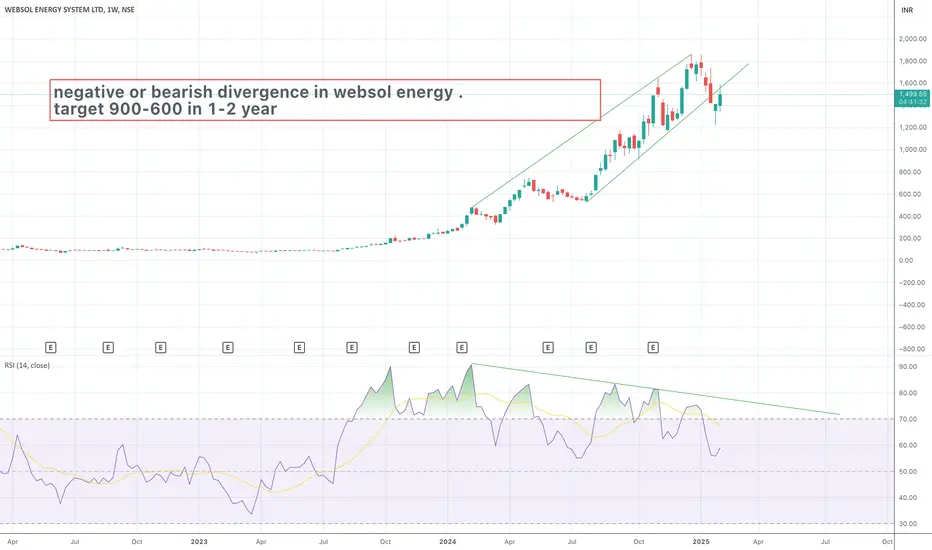Open the May 2022 earnings marker
Image resolution: width=932 pixels, height=550 pixels.
tap(51, 347)
